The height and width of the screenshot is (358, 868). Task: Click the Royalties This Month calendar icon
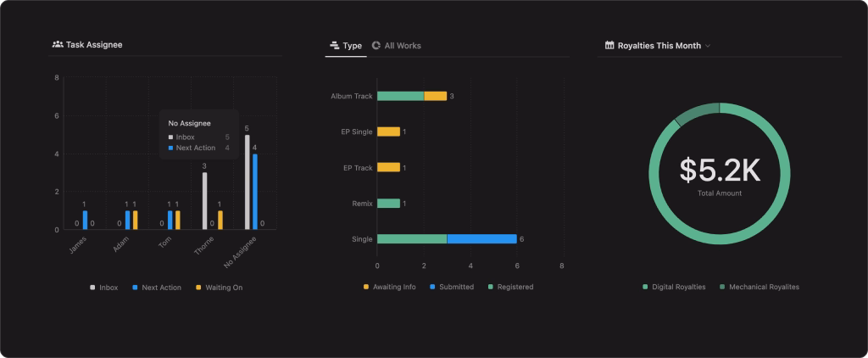(x=609, y=46)
